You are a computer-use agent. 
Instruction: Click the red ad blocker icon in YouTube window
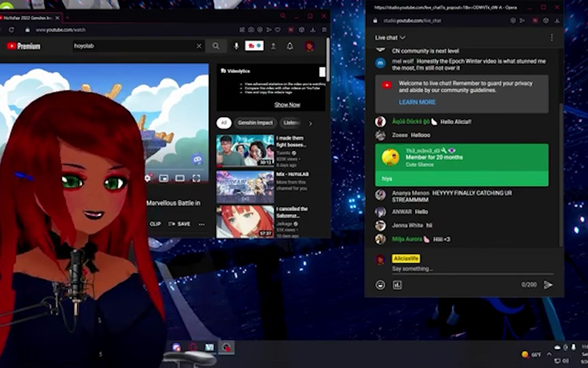291,30
